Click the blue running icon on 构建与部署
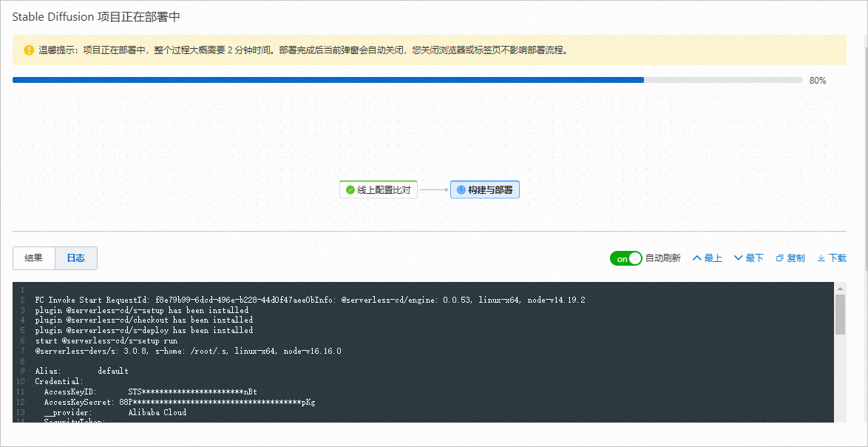868x447 pixels. coord(461,190)
